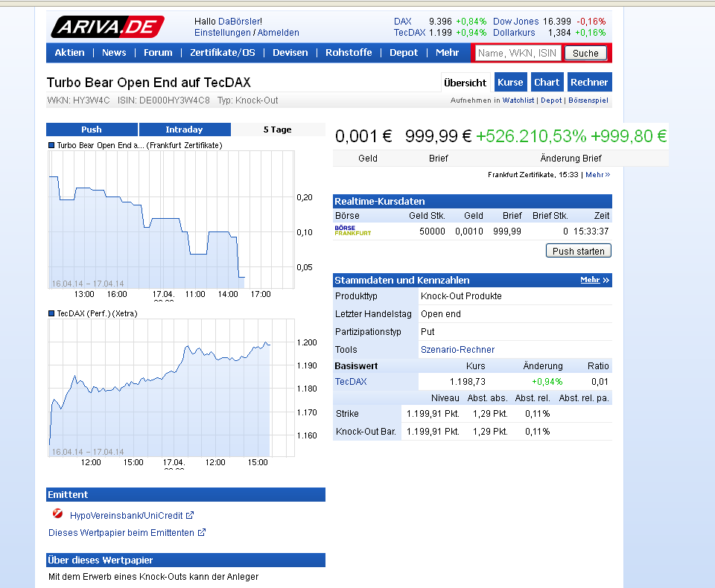Click the legend square for Turbo Bear chart
The width and height of the screenshot is (715, 588).
[x=51, y=145]
